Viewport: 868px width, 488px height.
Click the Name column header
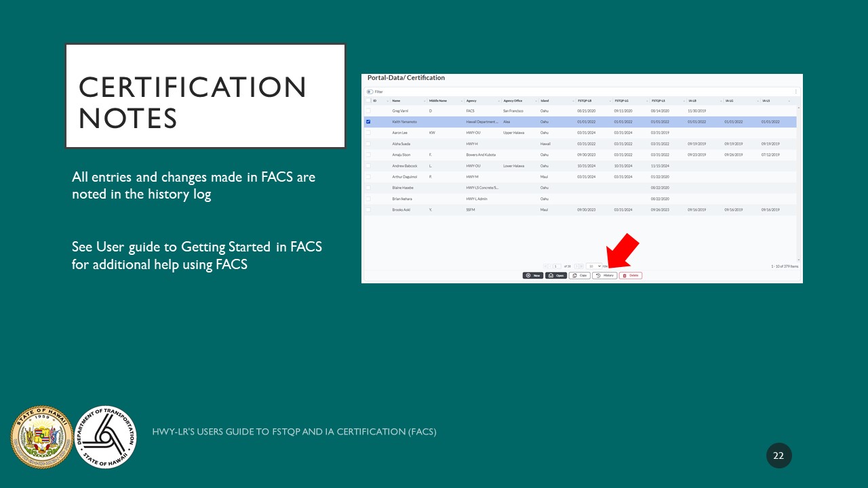396,101
